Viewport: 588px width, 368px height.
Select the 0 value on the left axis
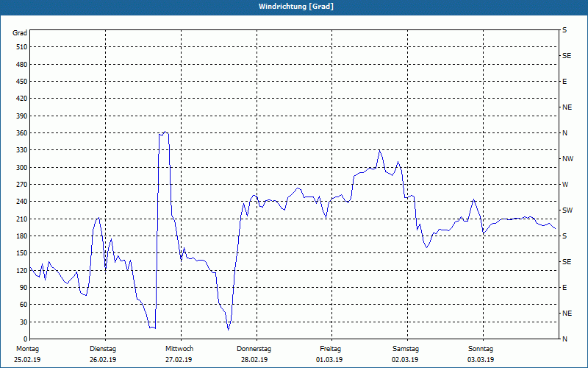click(x=25, y=339)
